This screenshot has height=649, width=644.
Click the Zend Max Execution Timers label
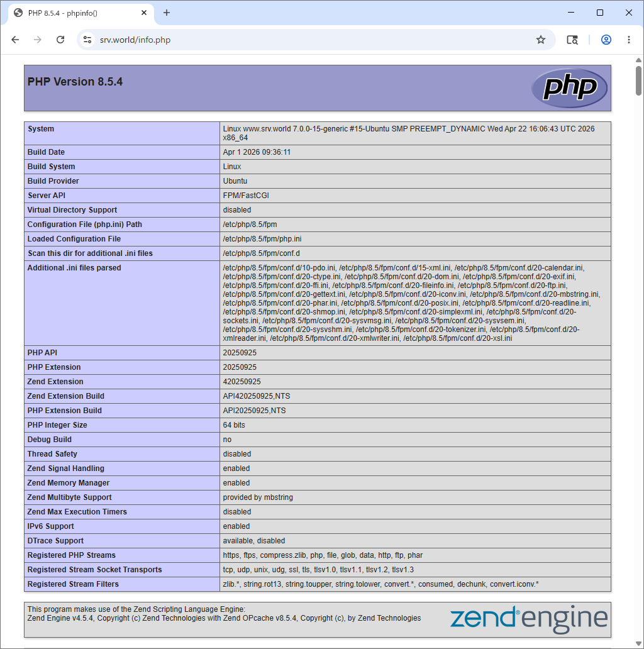pos(77,512)
